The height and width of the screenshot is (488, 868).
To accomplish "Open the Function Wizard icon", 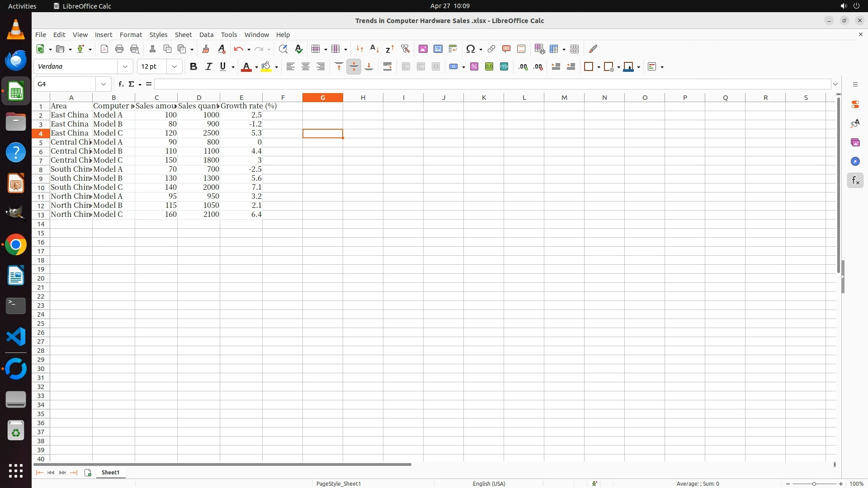I will (x=121, y=84).
